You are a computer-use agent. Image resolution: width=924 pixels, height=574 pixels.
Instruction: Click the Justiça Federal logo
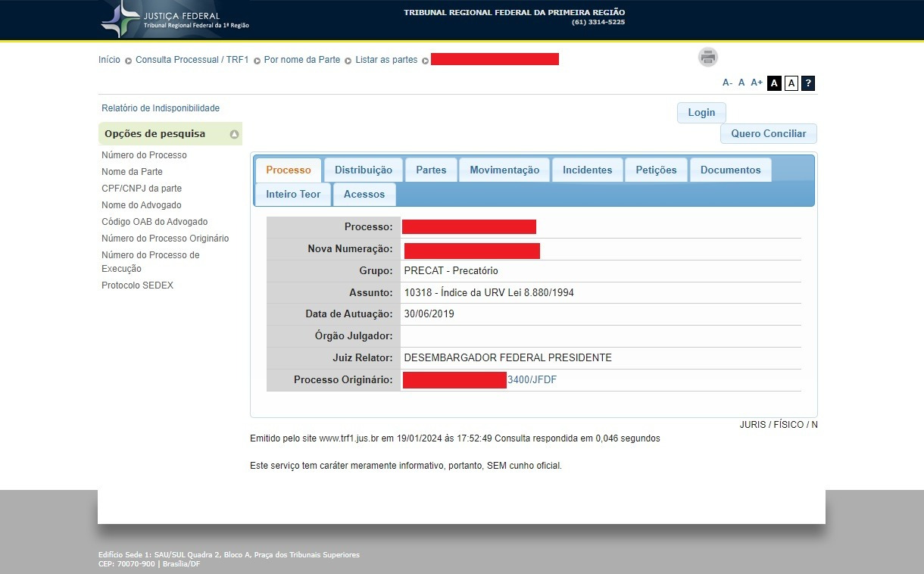pyautogui.click(x=175, y=20)
